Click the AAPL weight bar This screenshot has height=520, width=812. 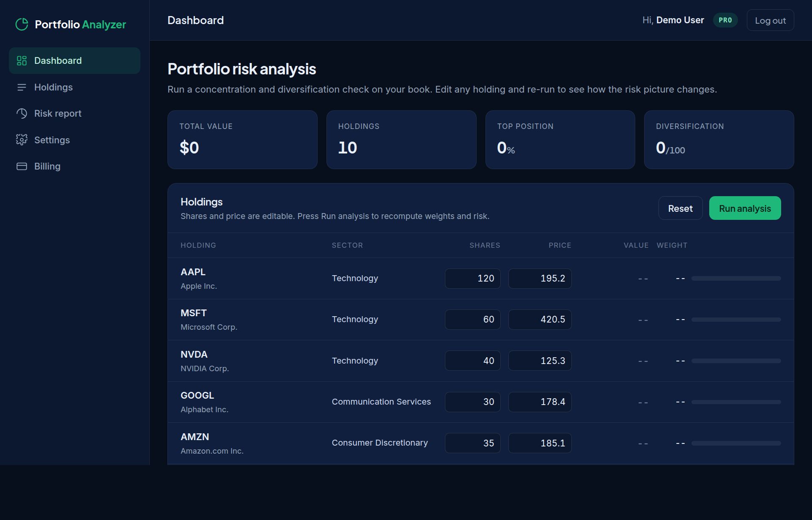736,278
